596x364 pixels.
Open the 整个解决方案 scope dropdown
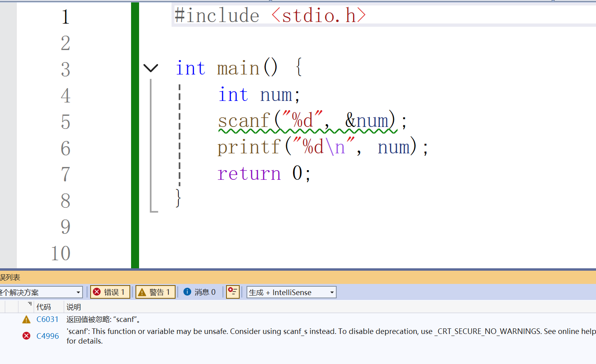(x=78, y=292)
